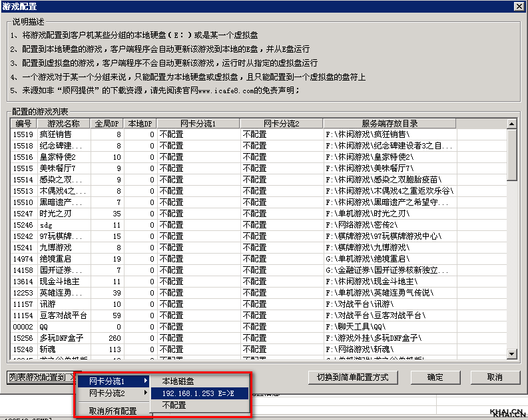Select the 豆客对战平台 row
The width and height of the screenshot is (528, 420).
point(63,315)
